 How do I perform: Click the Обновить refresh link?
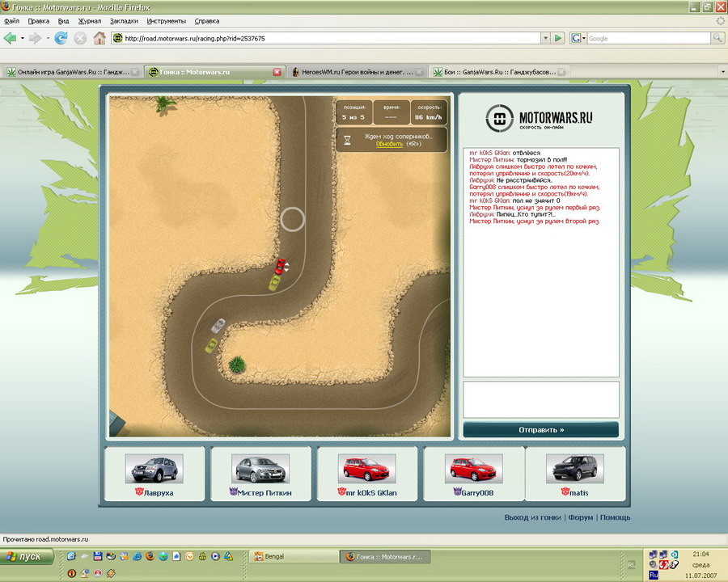pos(389,144)
